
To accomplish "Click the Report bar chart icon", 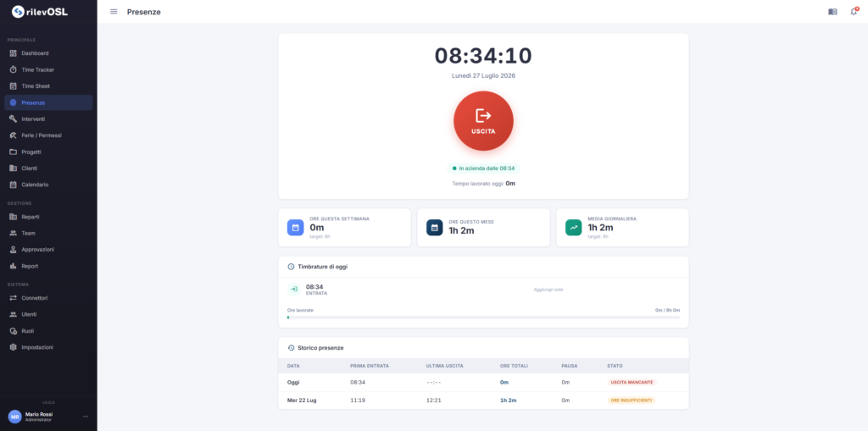I will click(14, 266).
